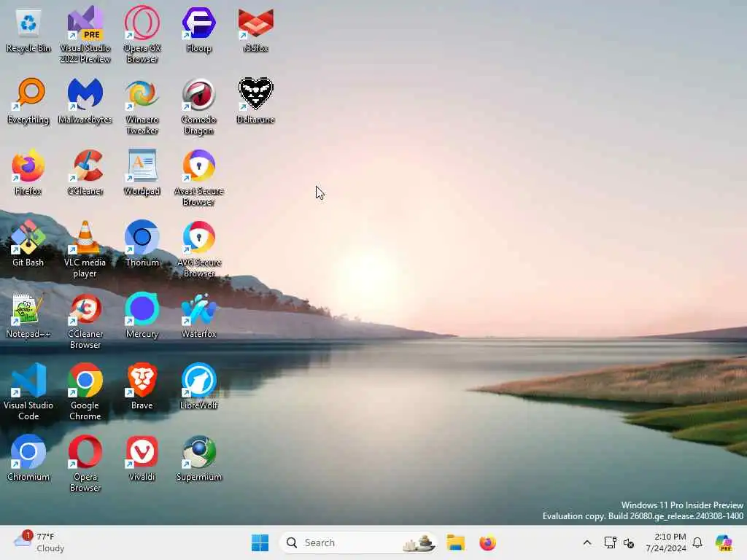The height and width of the screenshot is (560, 747).
Task: Select the Mercury browser shortcut
Action: click(142, 315)
